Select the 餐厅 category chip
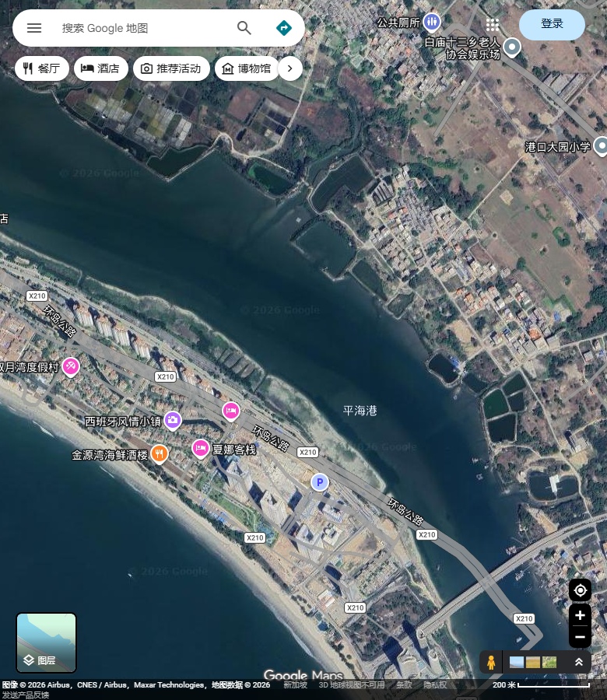 coord(41,68)
